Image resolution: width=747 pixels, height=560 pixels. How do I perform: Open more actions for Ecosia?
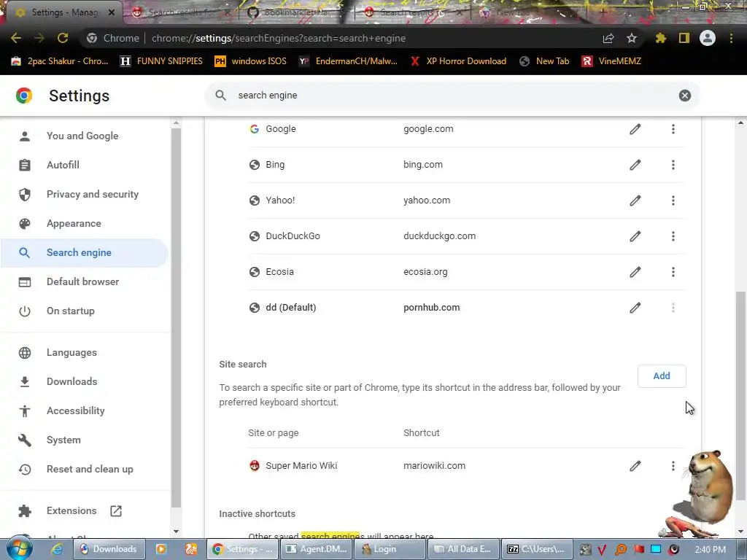click(673, 272)
